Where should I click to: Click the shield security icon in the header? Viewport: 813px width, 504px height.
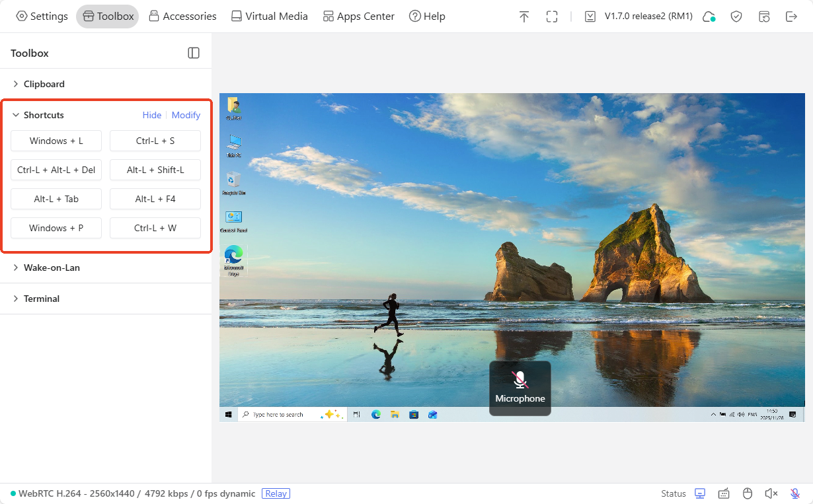[x=736, y=16]
